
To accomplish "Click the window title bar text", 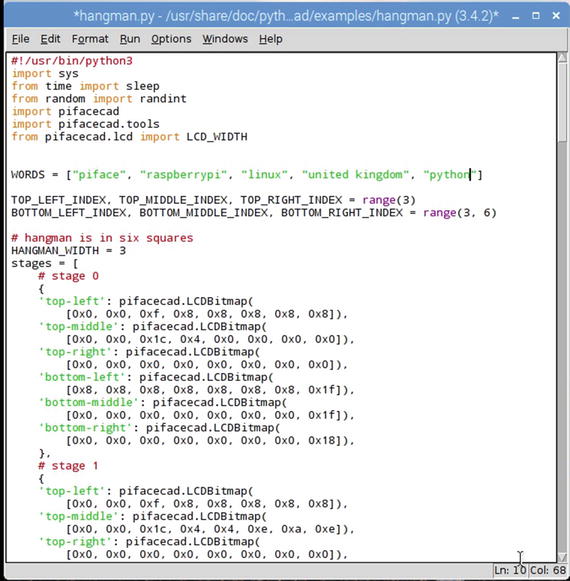I will 286,16.
